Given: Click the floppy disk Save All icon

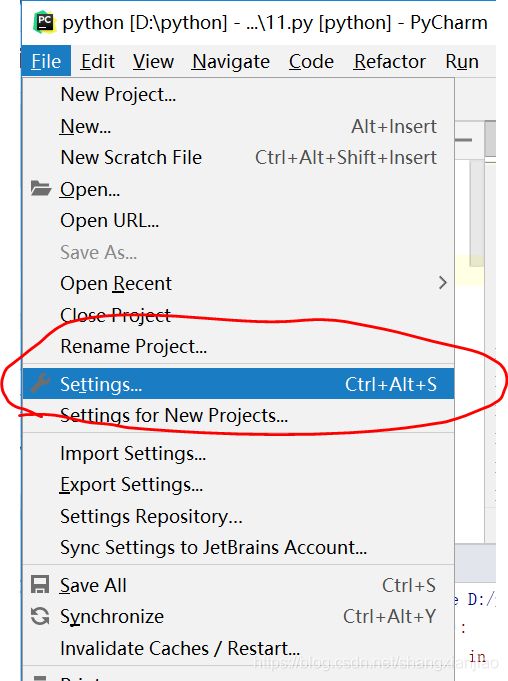Looking at the screenshot, I should tap(40, 585).
